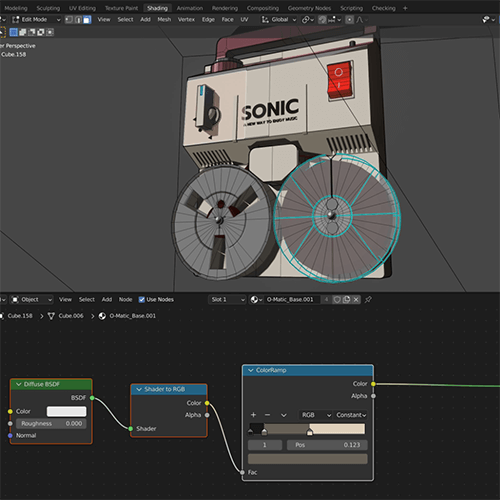Switch to Compositing workspace tab
The image size is (500, 500).
tap(263, 8)
